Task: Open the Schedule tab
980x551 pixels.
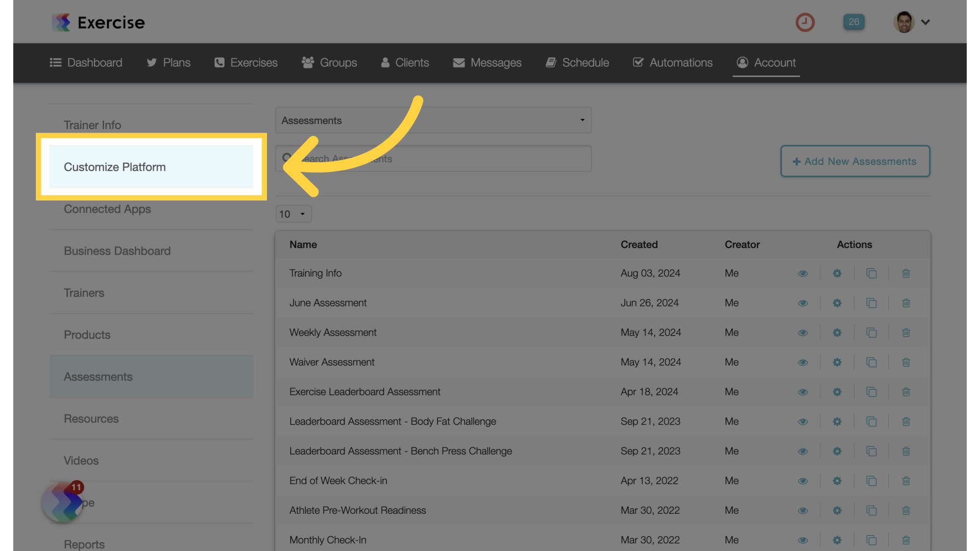Action: 577,63
